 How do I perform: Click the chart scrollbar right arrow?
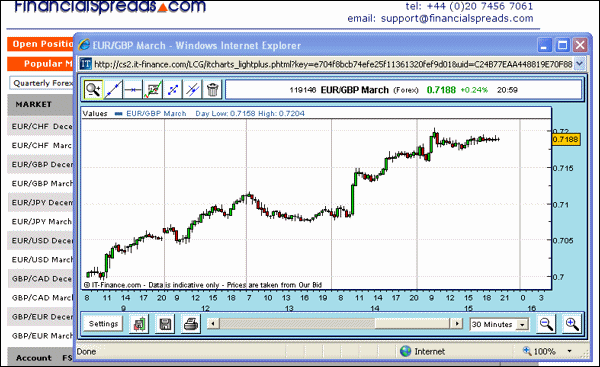457,324
